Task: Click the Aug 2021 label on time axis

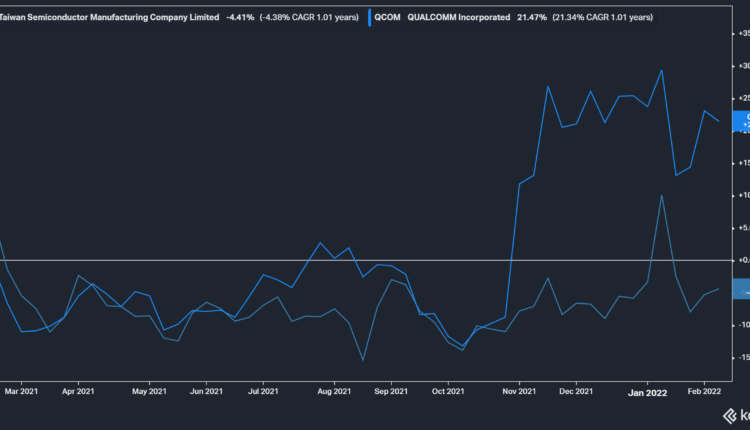Action: (x=333, y=392)
